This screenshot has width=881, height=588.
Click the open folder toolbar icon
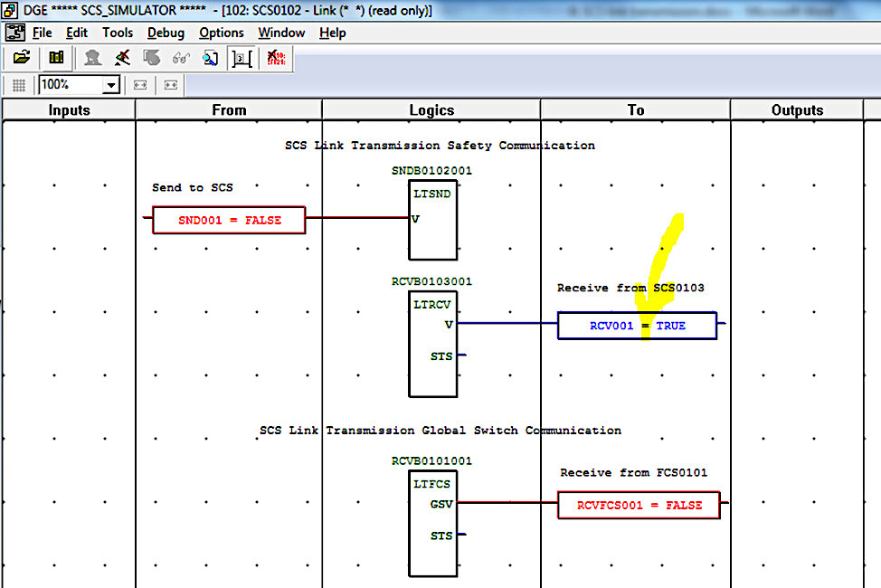click(x=22, y=58)
